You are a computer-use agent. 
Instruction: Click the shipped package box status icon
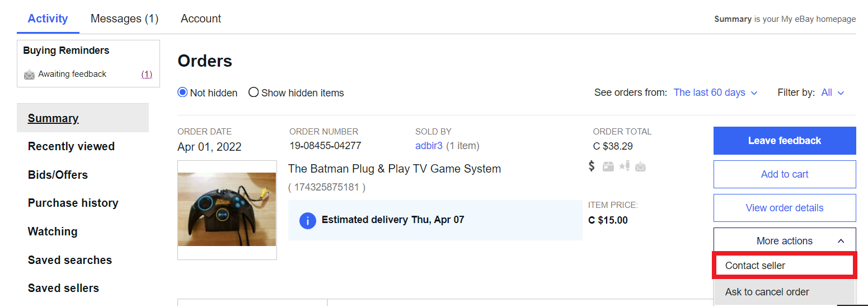(608, 166)
